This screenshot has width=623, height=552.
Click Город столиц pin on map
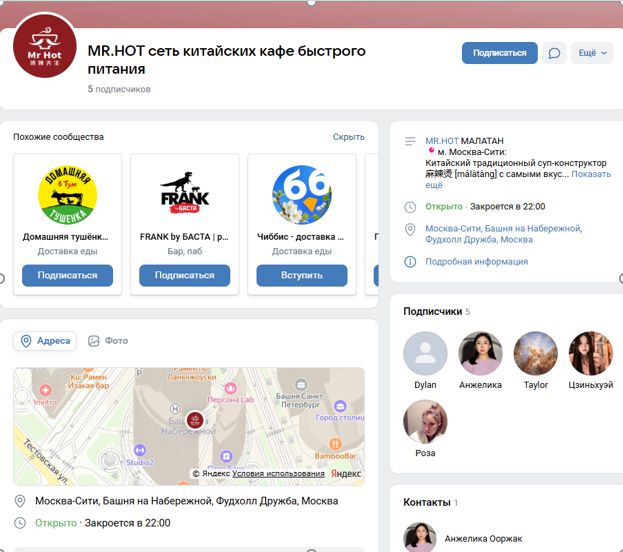(340, 406)
